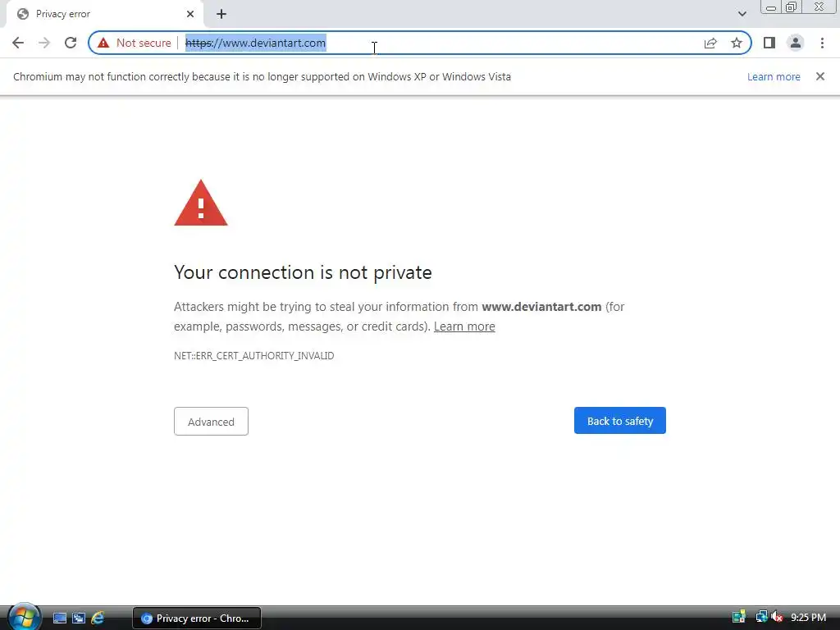Bookmark this tab with star icon
840x630 pixels.
[737, 43]
